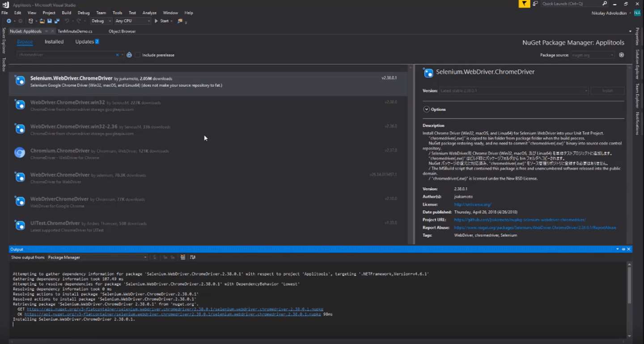This screenshot has height=344, width=644.
Task: Click the send feedback icon beside Quick Launch
Action: [535, 4]
